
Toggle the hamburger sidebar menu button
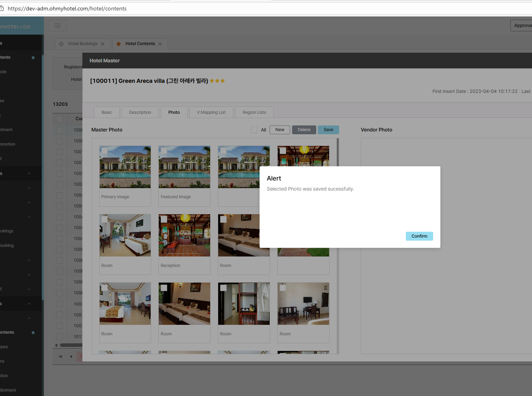click(57, 26)
